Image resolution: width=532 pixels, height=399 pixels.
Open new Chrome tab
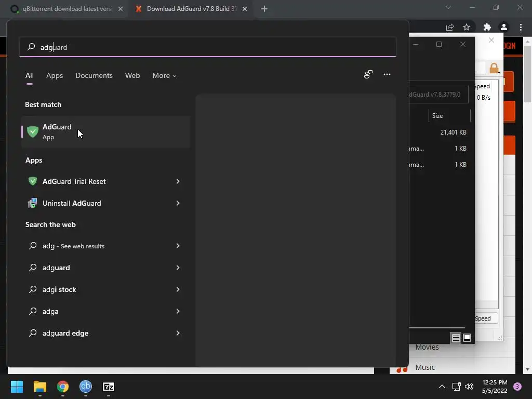point(264,9)
